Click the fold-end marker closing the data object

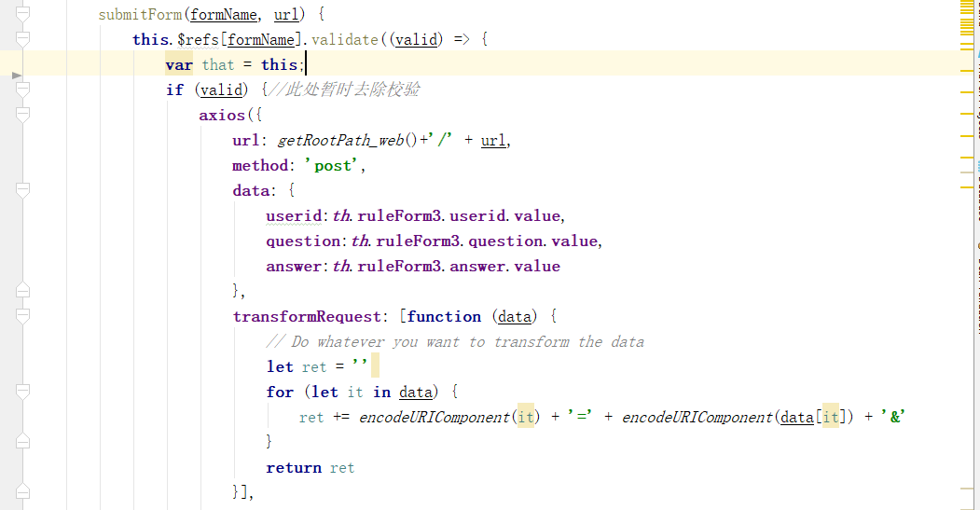coord(23,291)
